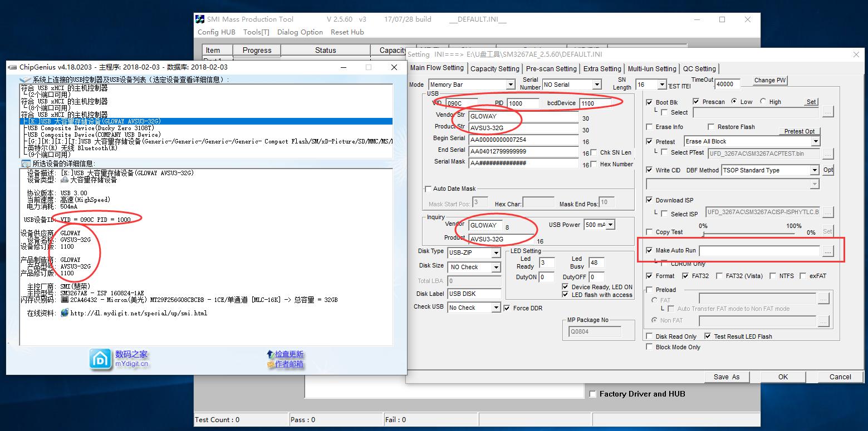Click the Change PW button
Viewport: 868px width, 431px height.
tap(769, 80)
